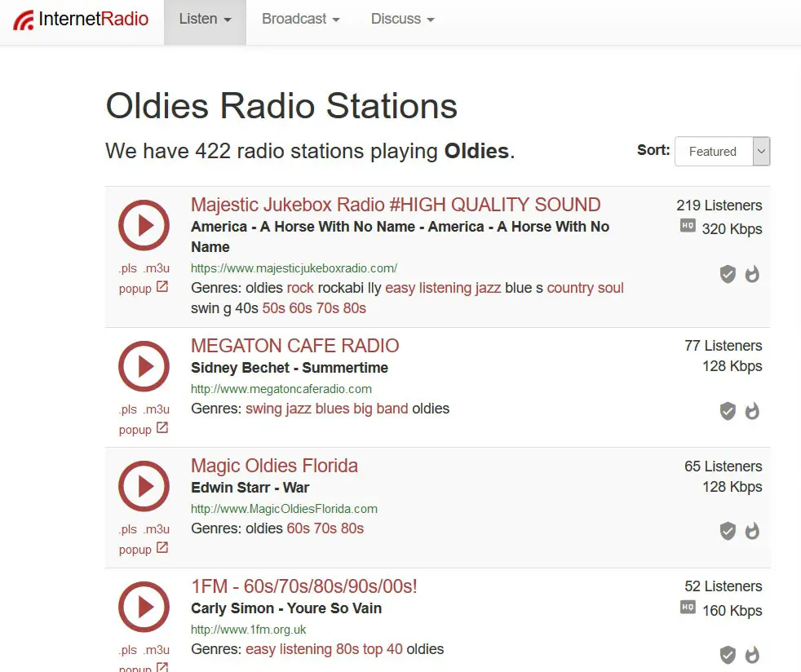Select top 40 genre on 1FM station
The image size is (801, 672).
click(383, 649)
